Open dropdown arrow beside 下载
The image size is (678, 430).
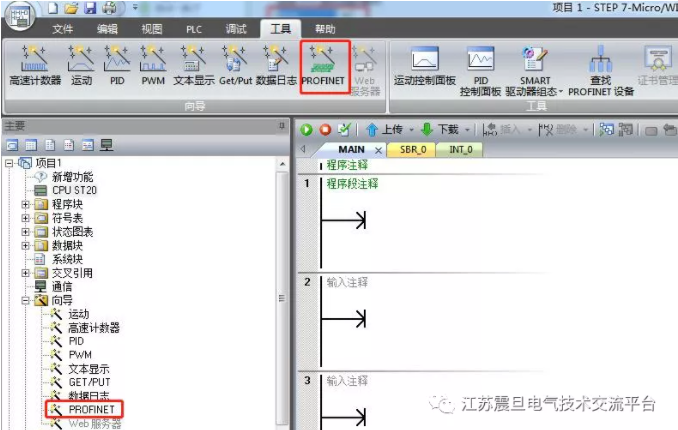click(467, 130)
